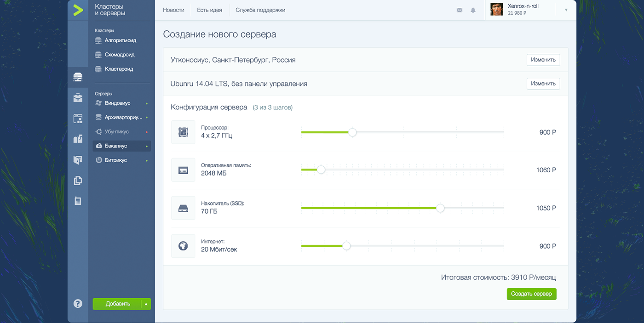Viewport: 644px width, 323px height.
Task: Select the Алгоритмоид cluster
Action: [120, 40]
